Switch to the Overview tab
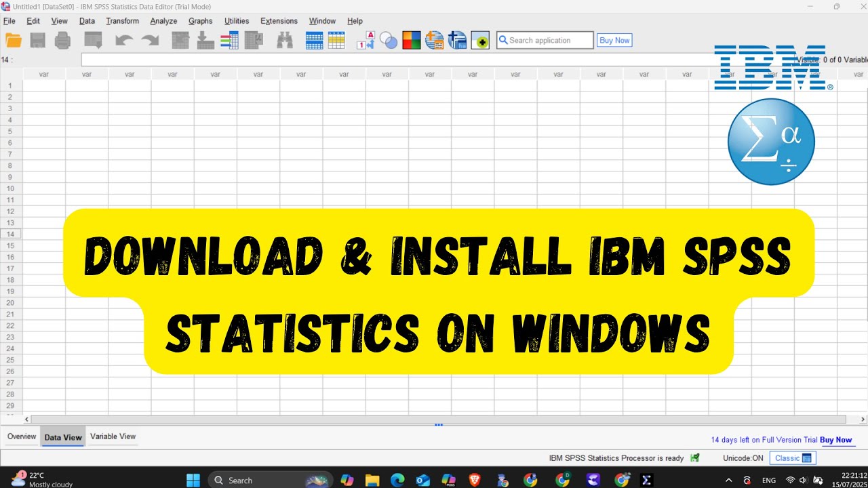Image resolution: width=868 pixels, height=488 pixels. [22, 436]
